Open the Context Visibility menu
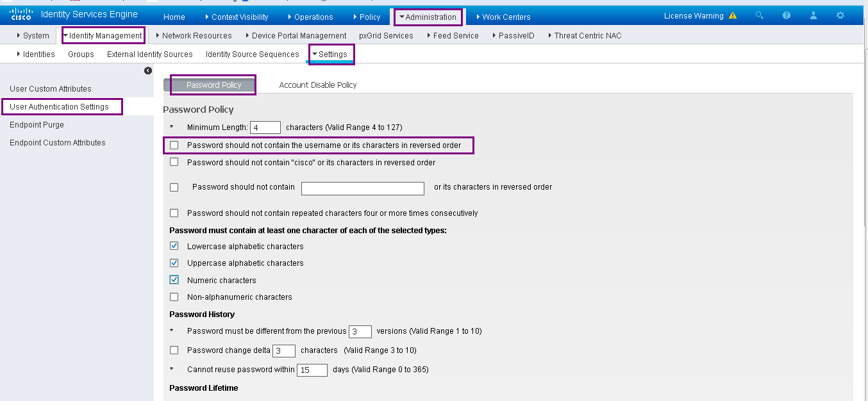 click(237, 17)
